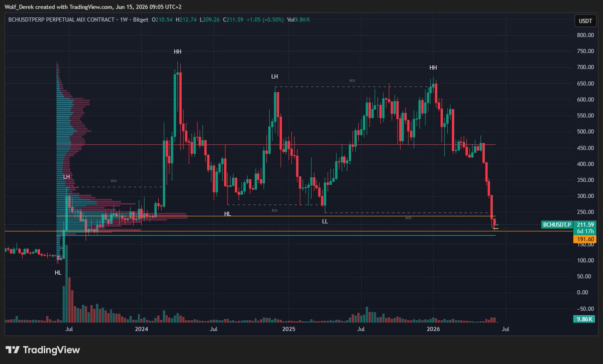Click the 2026 label on the time axis

[x=433, y=329]
